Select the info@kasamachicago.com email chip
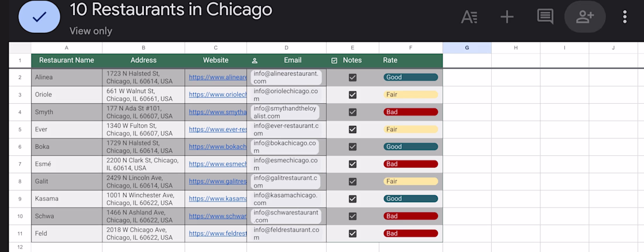 286,199
